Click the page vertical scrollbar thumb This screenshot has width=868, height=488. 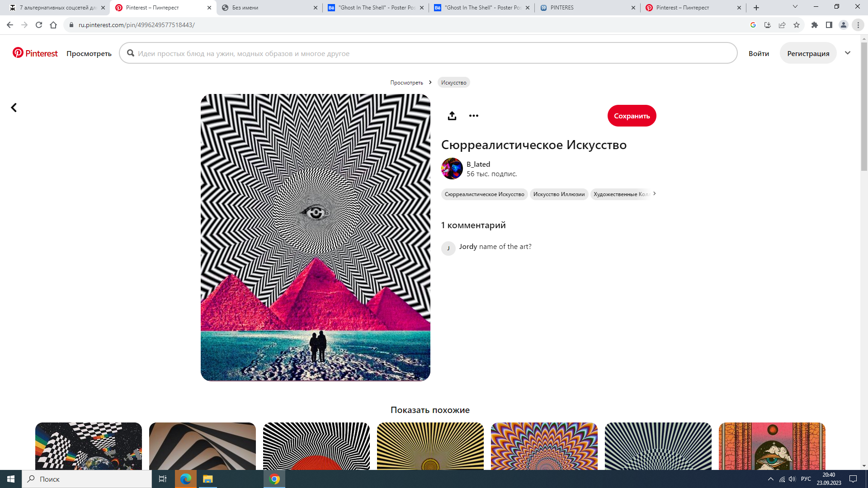(864, 106)
